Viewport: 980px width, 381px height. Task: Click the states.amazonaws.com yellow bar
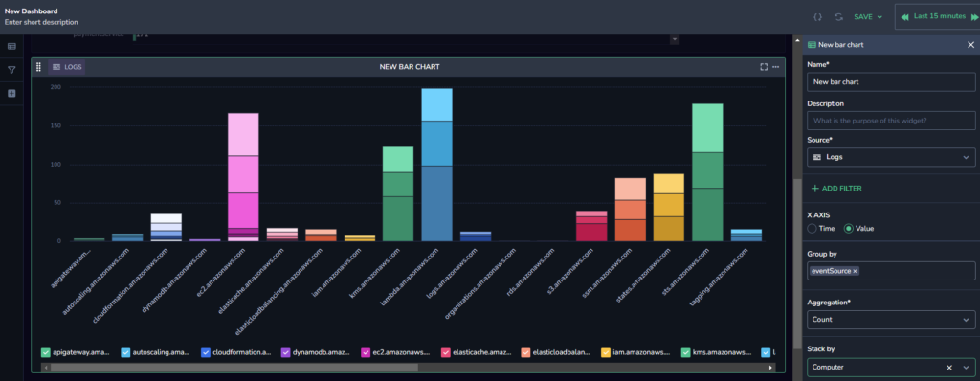click(x=668, y=208)
